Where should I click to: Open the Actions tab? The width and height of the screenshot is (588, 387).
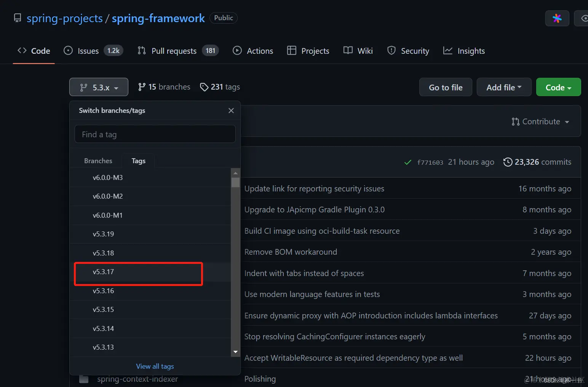[x=253, y=51]
